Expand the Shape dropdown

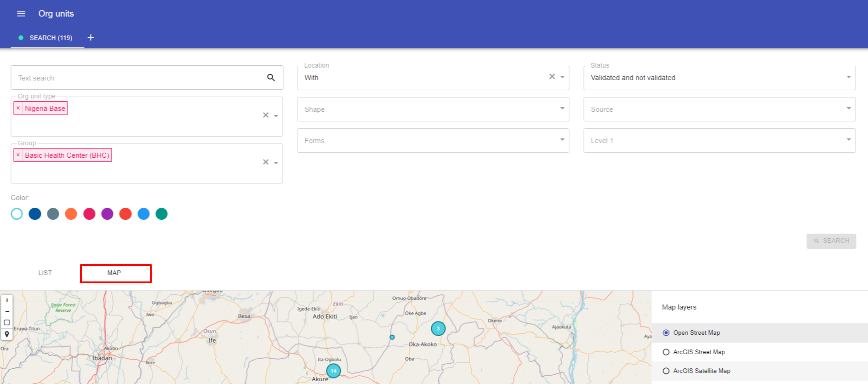[433, 109]
